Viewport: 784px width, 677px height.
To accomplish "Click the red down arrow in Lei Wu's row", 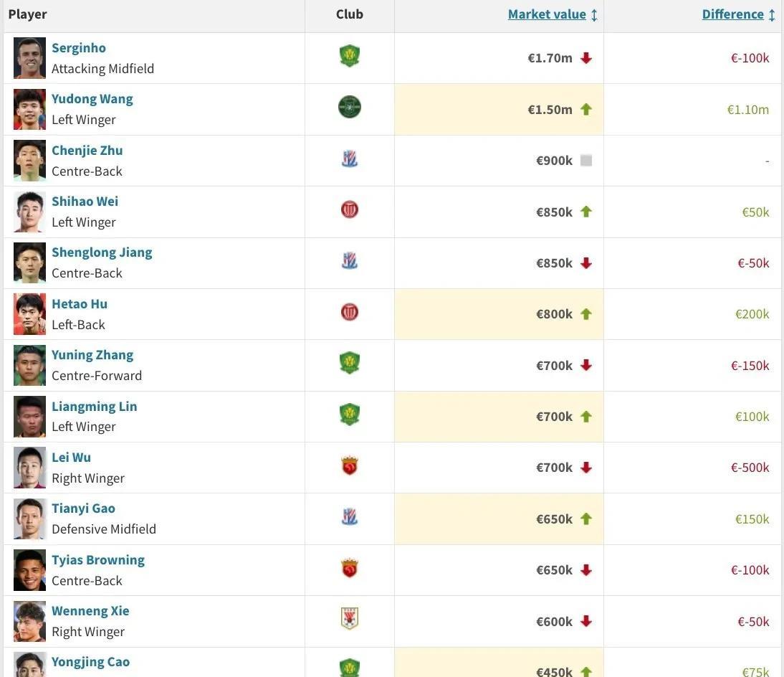I will coord(586,468).
